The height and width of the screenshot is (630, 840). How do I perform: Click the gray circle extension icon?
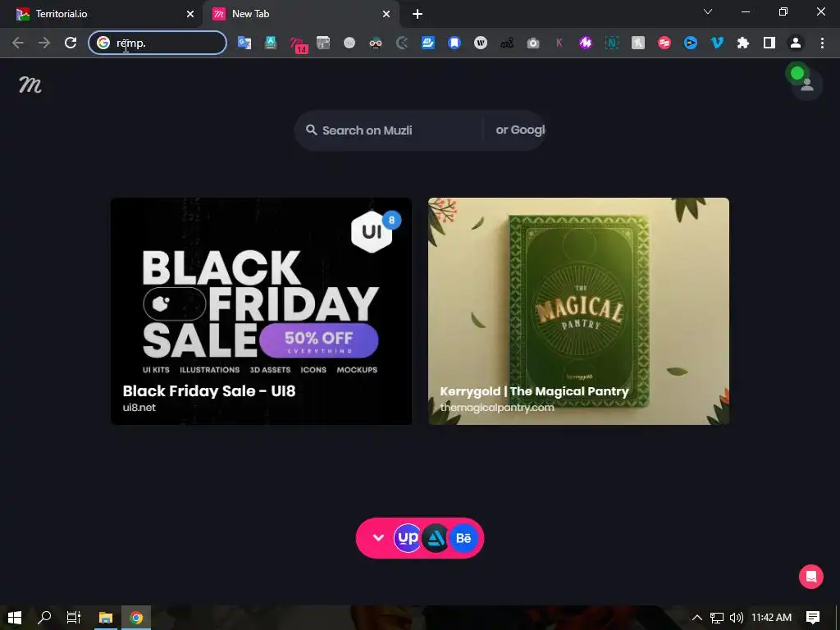click(349, 43)
